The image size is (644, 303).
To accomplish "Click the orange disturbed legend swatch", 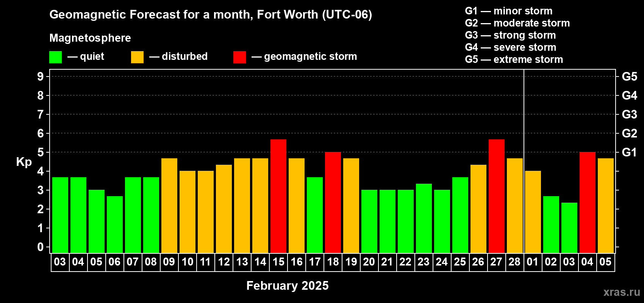I will 137,57.
